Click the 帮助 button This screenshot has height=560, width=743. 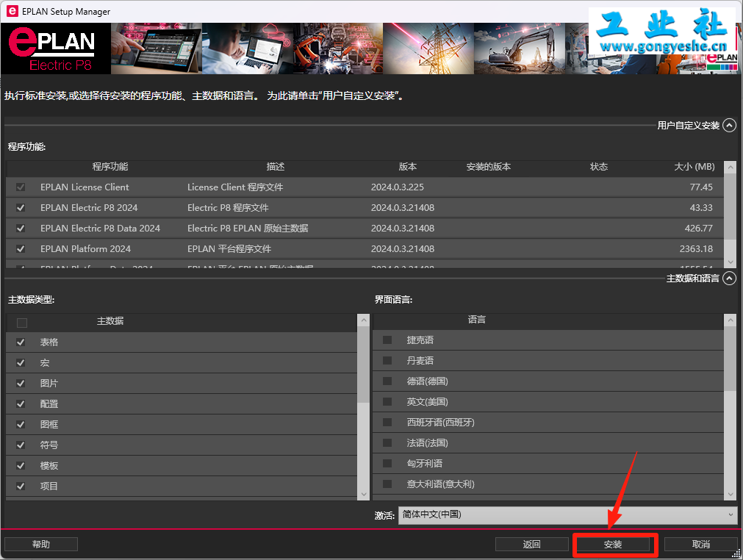pyautogui.click(x=41, y=545)
